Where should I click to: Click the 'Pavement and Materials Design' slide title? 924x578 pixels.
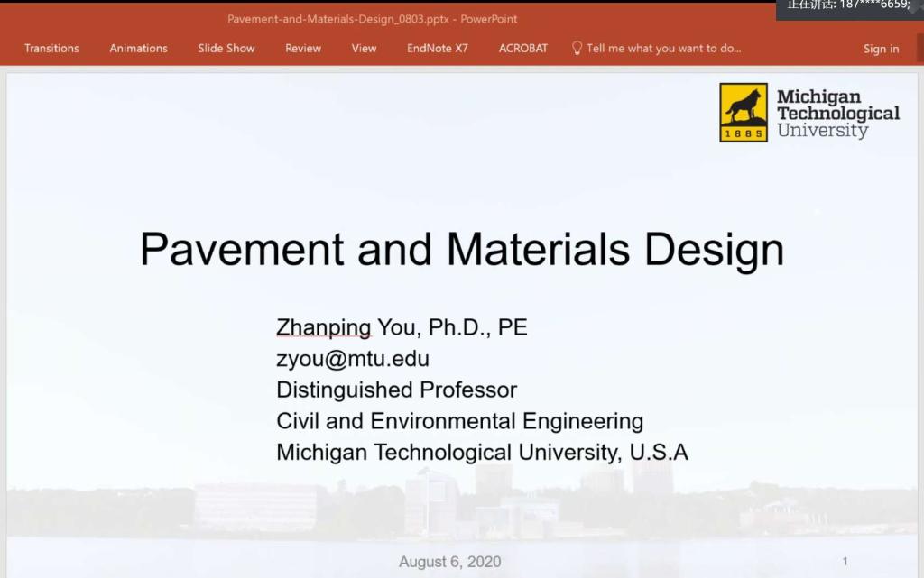pos(461,249)
